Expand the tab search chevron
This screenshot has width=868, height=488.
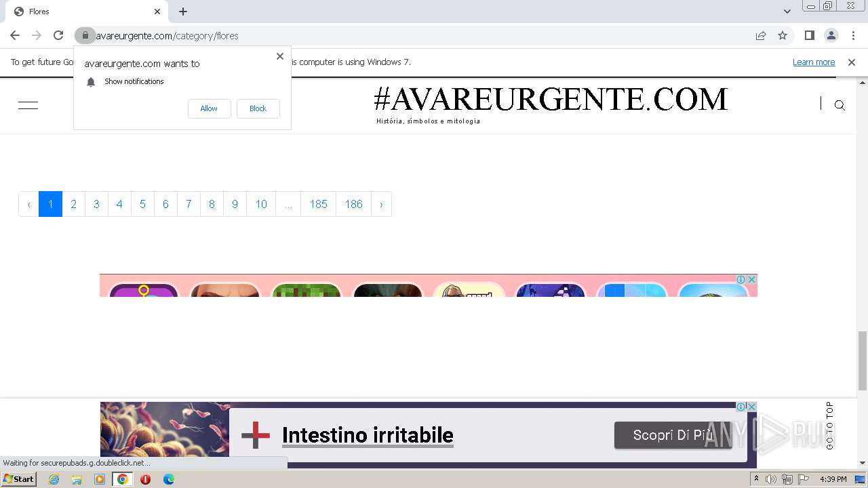787,12
